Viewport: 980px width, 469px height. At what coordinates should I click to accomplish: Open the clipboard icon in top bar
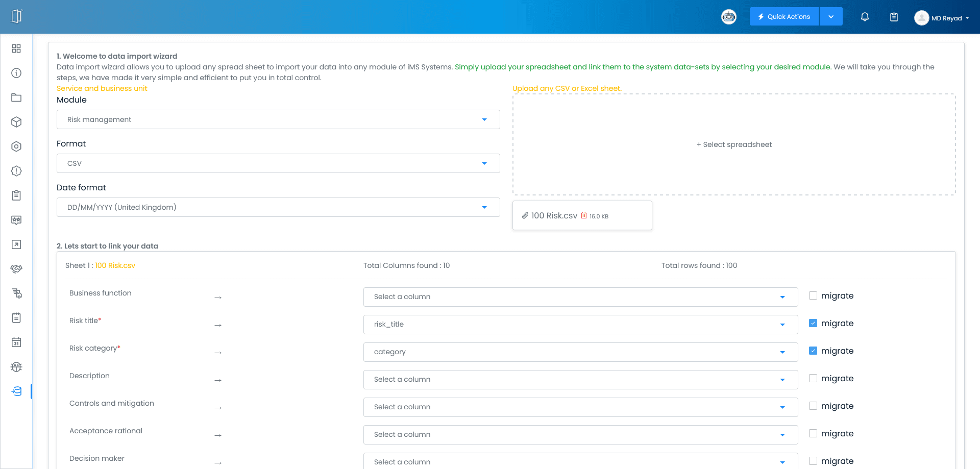tap(894, 17)
